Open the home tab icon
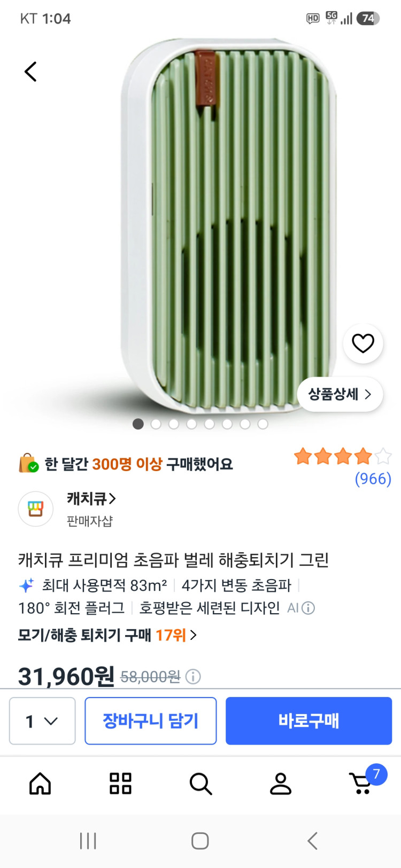The image size is (401, 868). tap(40, 784)
